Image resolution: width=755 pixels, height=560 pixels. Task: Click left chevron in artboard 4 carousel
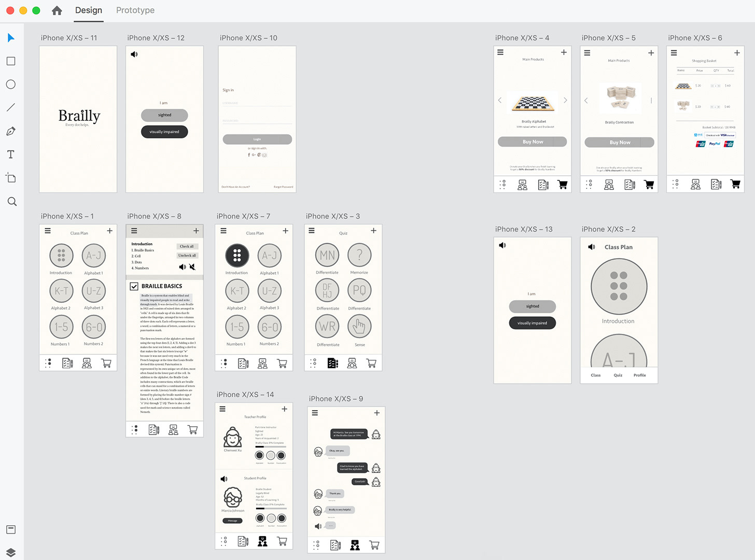tap(500, 100)
